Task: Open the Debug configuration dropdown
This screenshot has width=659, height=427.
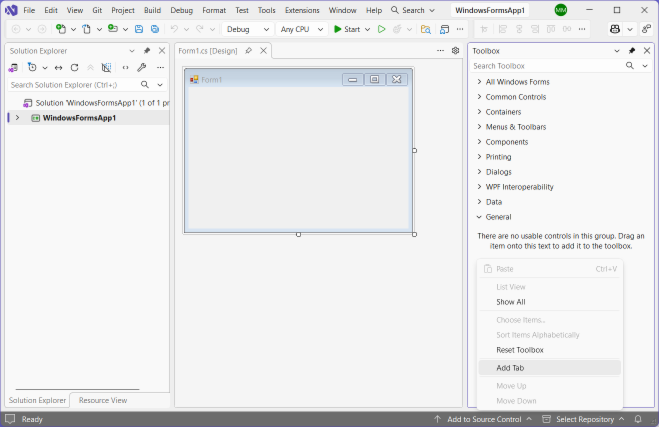Action: pos(247,29)
